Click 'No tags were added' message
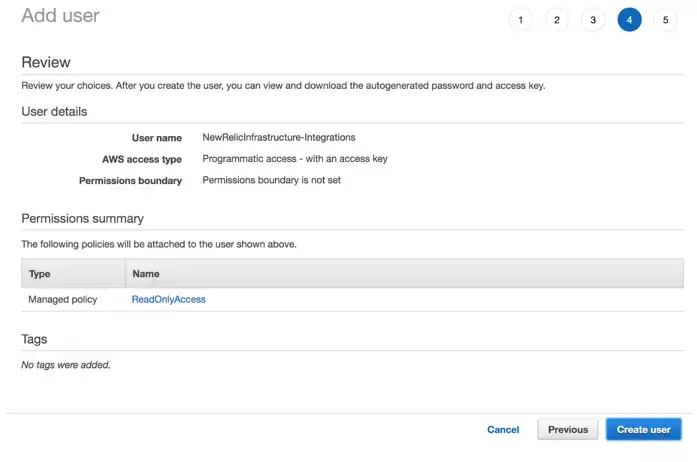 66,365
